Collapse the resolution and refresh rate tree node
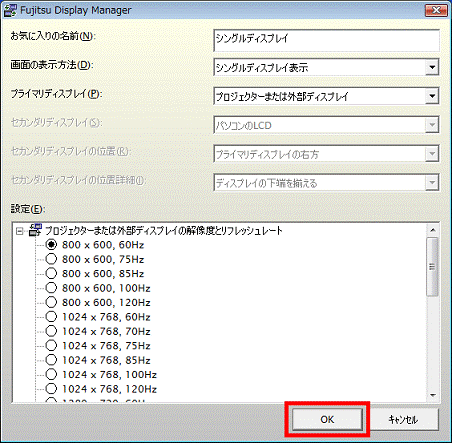This screenshot has width=452, height=443. pyautogui.click(x=20, y=231)
